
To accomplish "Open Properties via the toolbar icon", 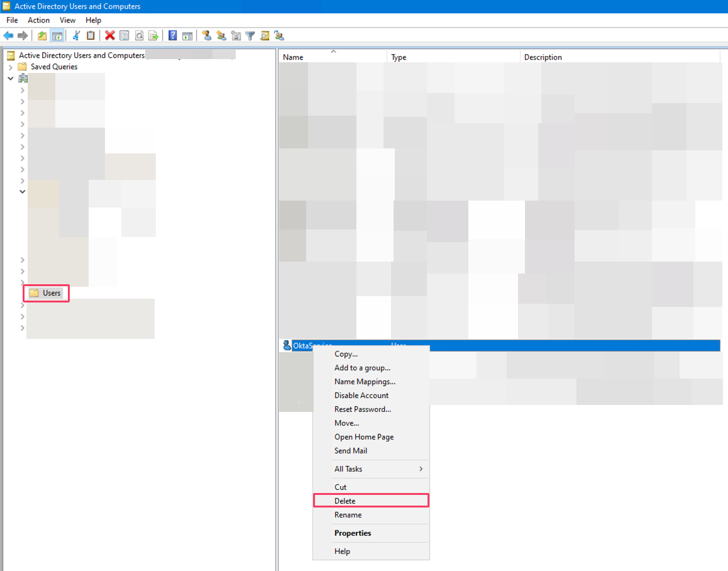I will 124,36.
